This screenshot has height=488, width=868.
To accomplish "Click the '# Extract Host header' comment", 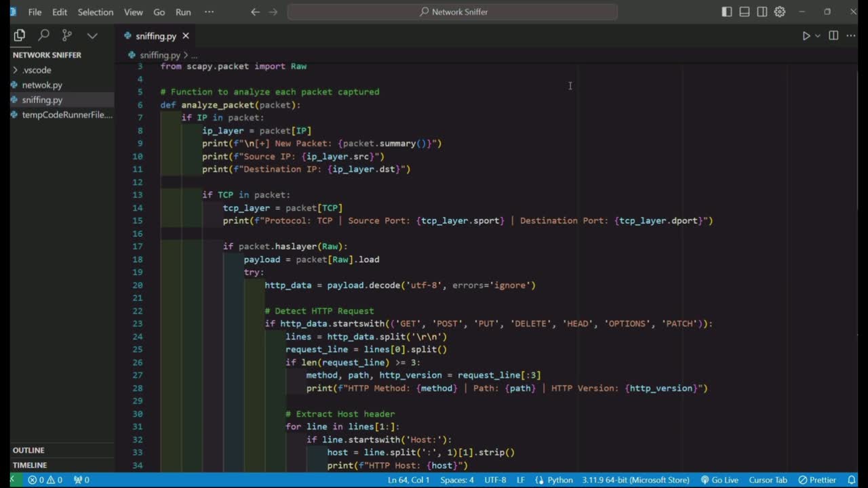I will click(340, 414).
